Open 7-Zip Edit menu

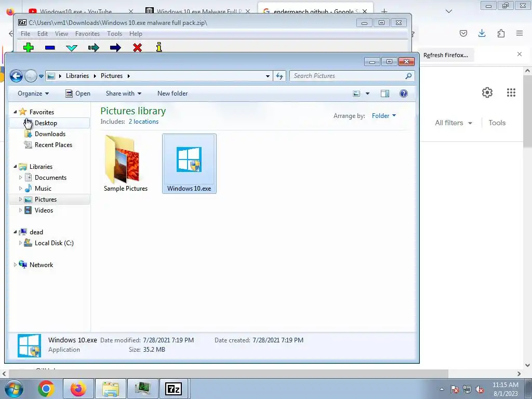[43, 34]
